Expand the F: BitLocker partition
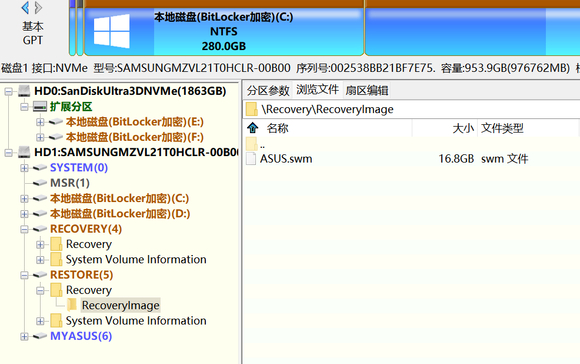 pos(40,138)
